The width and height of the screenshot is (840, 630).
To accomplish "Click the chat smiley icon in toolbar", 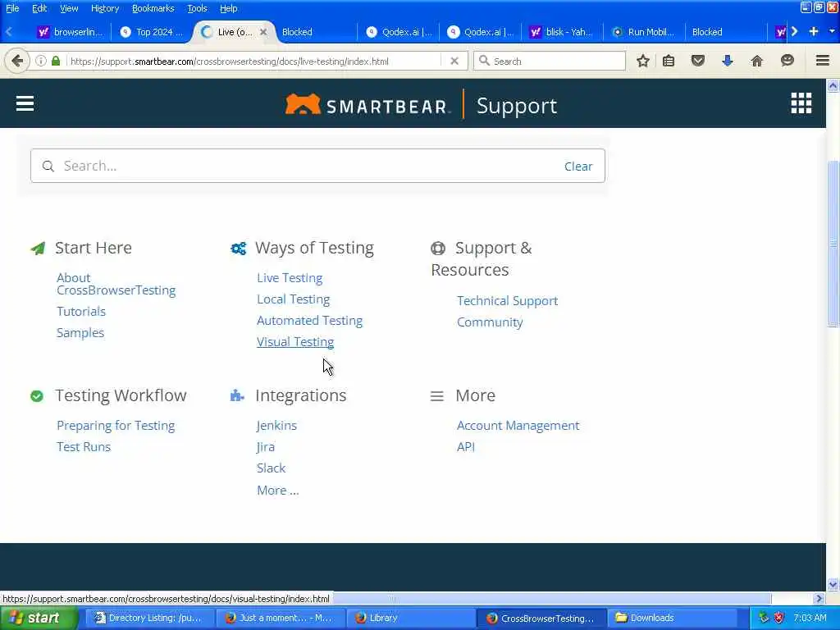I will tap(787, 61).
